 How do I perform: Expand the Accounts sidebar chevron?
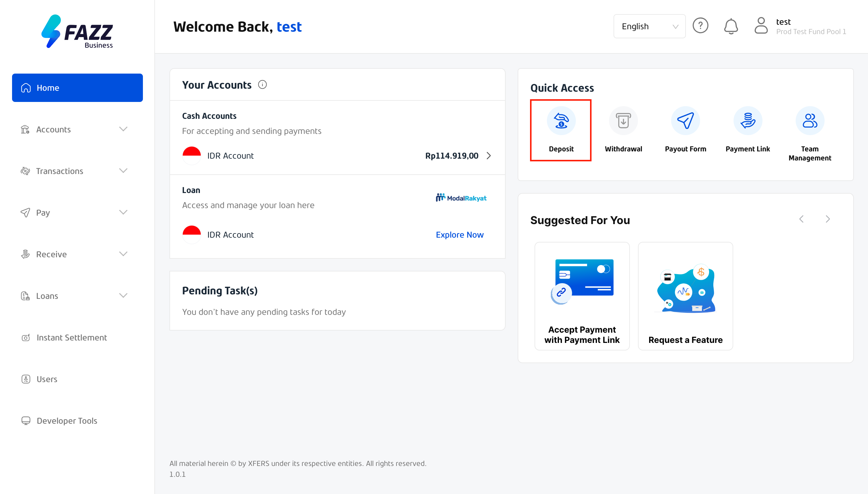pos(123,129)
